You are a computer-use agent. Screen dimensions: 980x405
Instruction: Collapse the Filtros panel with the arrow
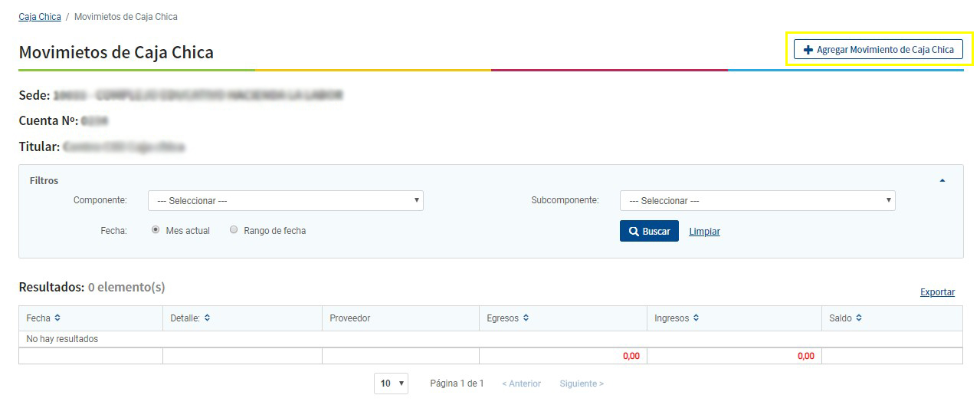click(x=942, y=181)
